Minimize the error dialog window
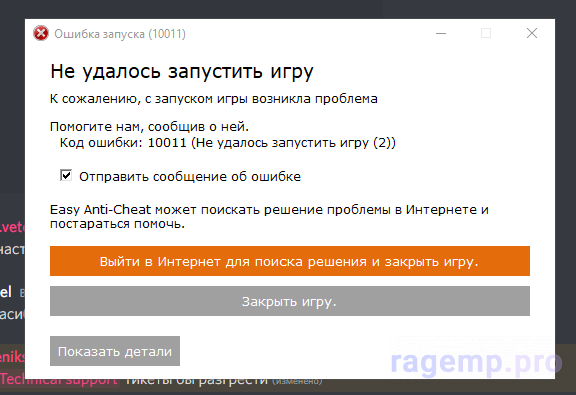This screenshot has width=576, height=395. coord(441,33)
